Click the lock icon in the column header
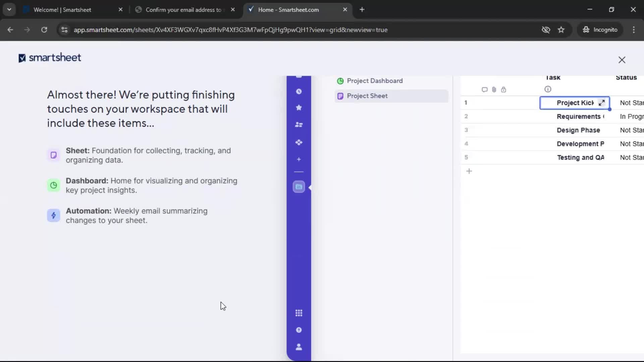Viewport: 644px width, 362px height. 504,89
